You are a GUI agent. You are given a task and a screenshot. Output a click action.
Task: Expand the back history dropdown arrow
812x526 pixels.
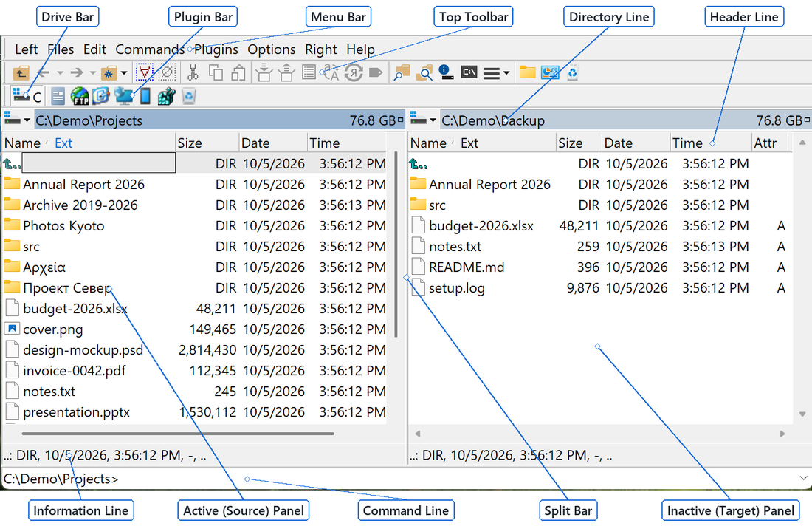point(60,73)
